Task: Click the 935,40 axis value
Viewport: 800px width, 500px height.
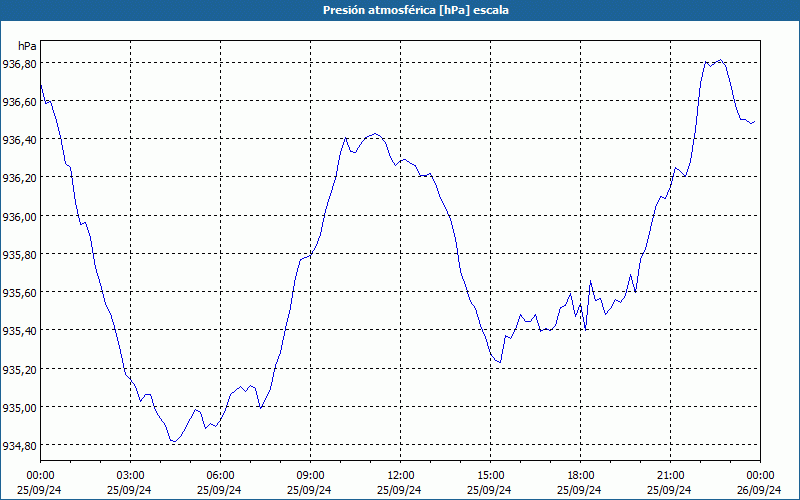Action: tap(19, 332)
